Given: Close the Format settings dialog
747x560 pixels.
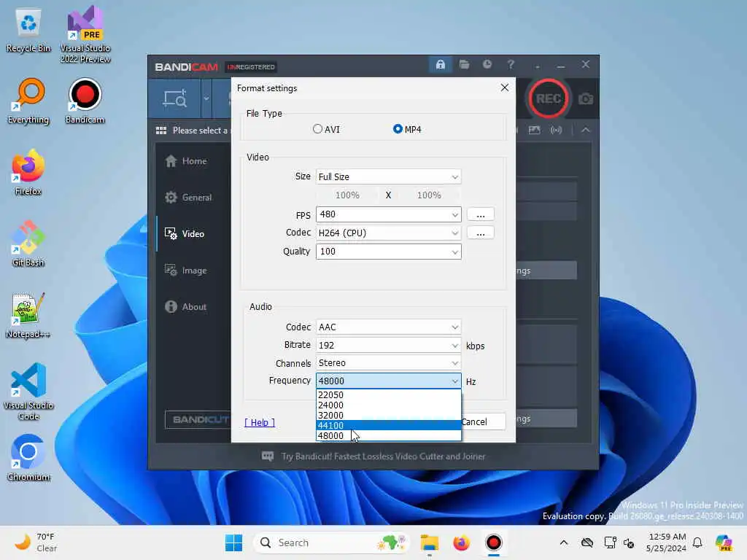Looking at the screenshot, I should point(505,87).
